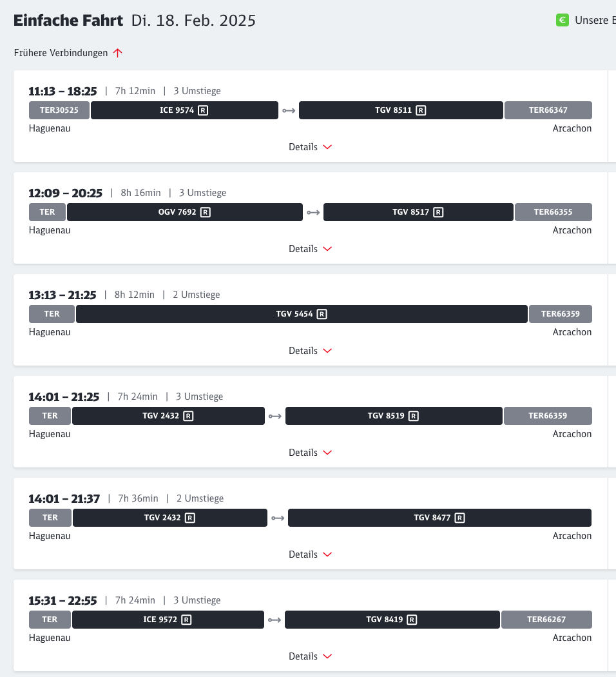Click the ICE 9572 train segment
The width and height of the screenshot is (616, 677).
tap(168, 620)
